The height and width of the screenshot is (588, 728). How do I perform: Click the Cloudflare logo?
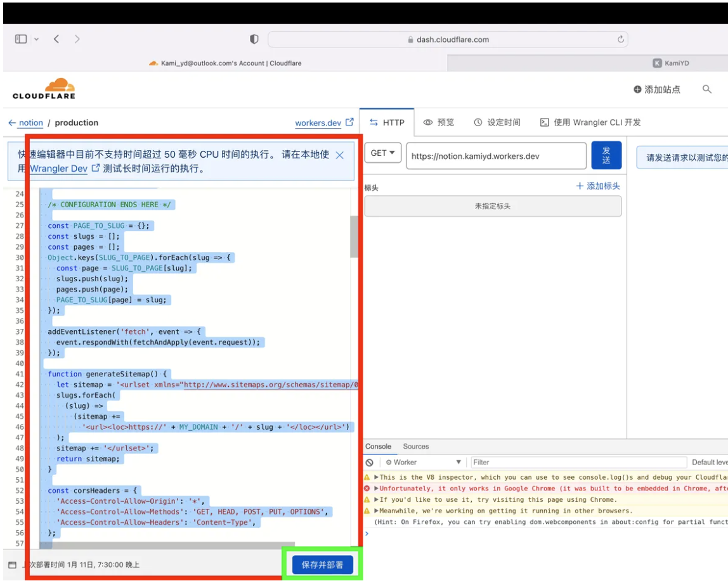[44, 89]
